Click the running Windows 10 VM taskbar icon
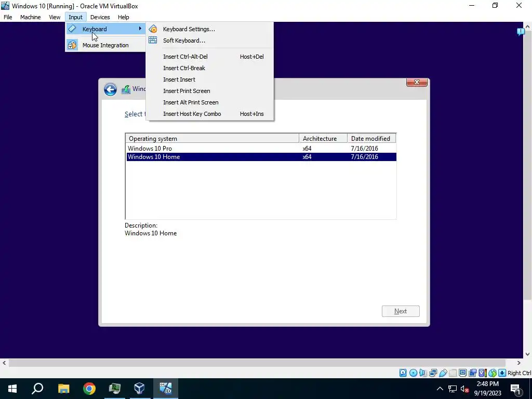 [166, 389]
